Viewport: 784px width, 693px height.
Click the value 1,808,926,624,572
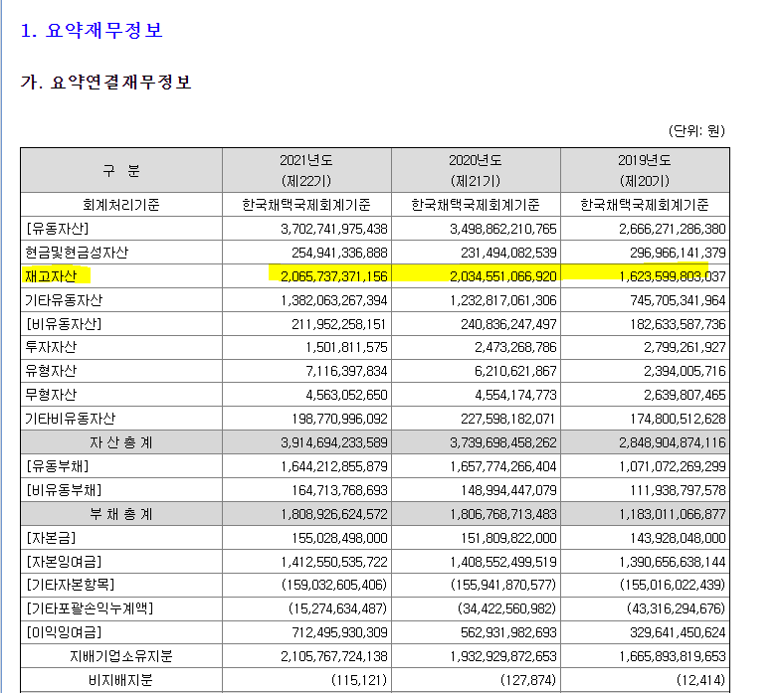pyautogui.click(x=334, y=514)
